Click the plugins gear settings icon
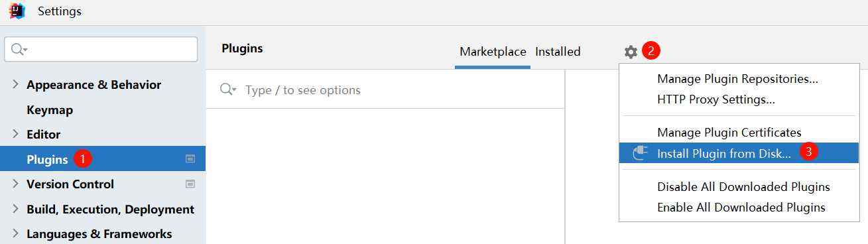 631,52
